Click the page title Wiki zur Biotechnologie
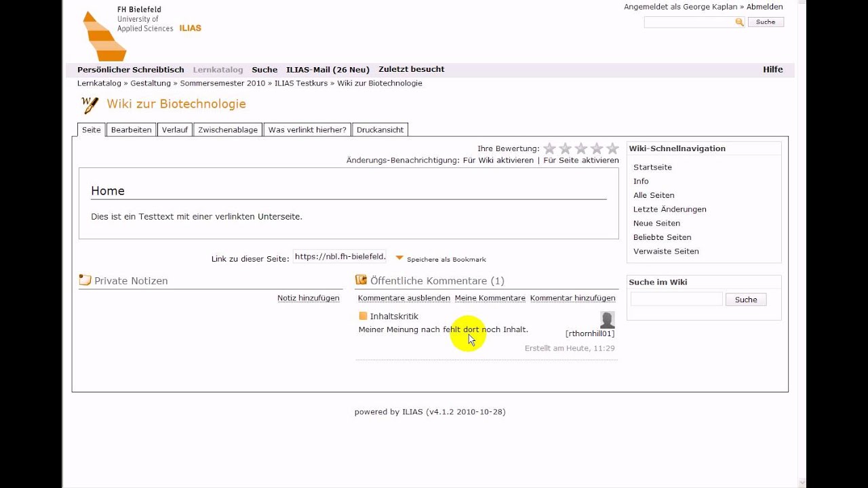The image size is (868, 488). click(176, 104)
